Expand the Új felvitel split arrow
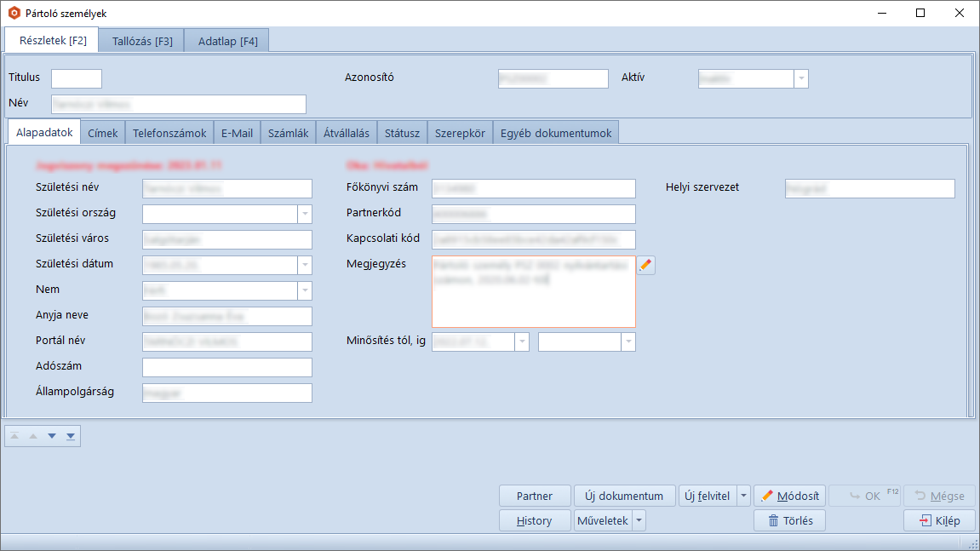This screenshot has height=551, width=980. [x=743, y=496]
